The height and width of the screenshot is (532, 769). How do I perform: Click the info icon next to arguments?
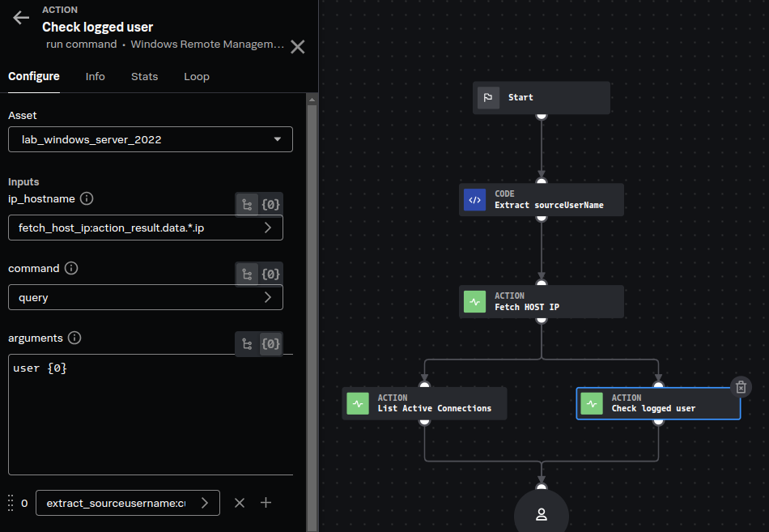74,338
